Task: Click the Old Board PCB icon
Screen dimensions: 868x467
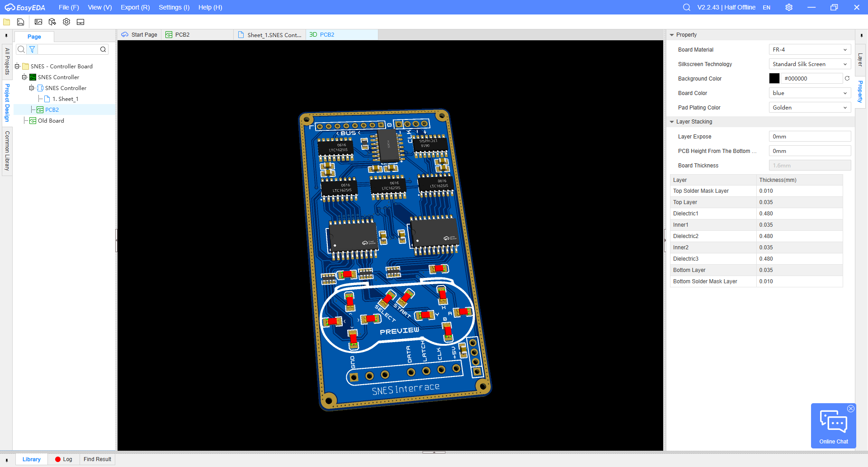Action: [33, 121]
